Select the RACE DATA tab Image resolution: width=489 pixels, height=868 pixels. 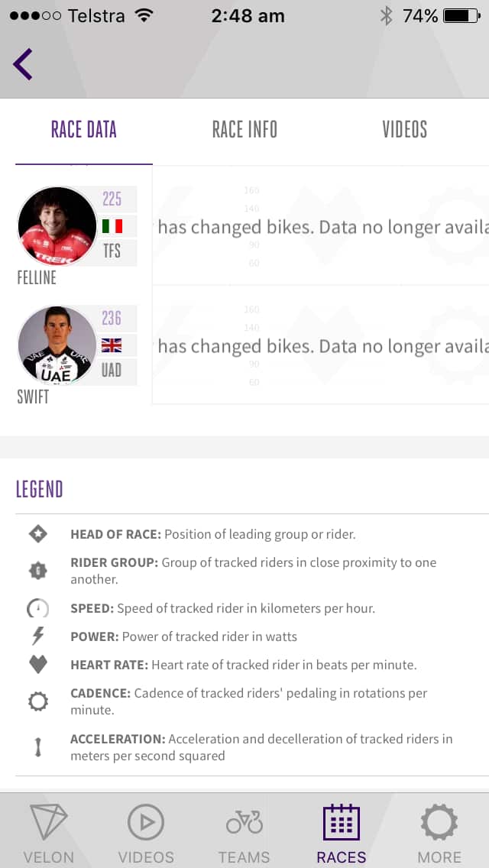click(83, 129)
